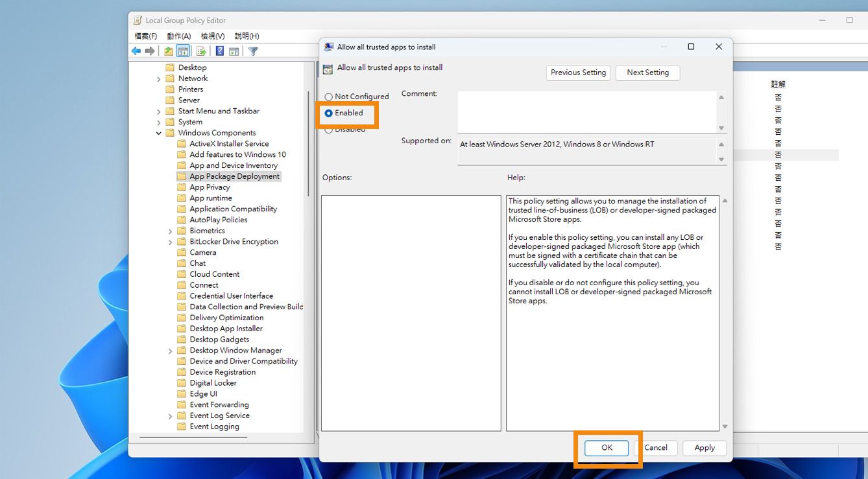Image resolution: width=868 pixels, height=479 pixels.
Task: Select the Enabled radio button
Action: (329, 113)
